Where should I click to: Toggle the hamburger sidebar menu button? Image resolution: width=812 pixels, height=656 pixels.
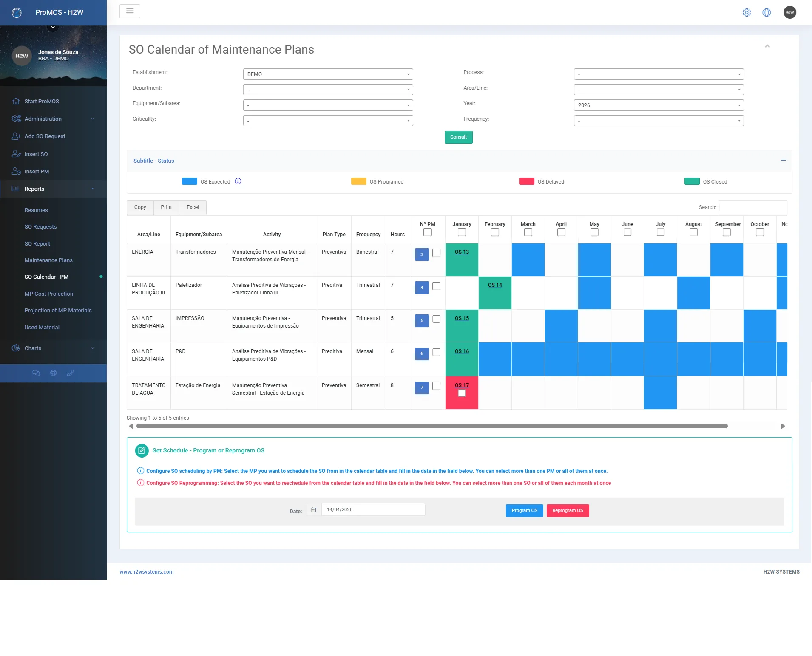pyautogui.click(x=130, y=11)
